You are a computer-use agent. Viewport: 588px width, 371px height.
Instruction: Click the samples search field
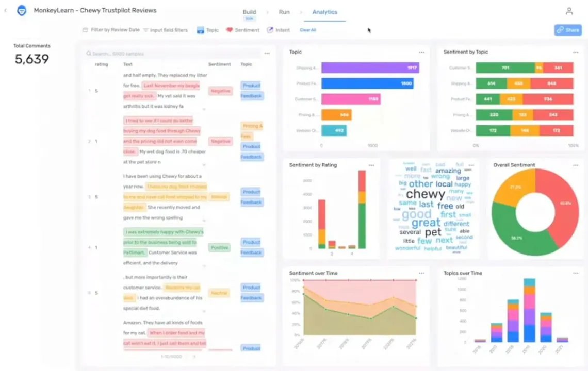175,54
